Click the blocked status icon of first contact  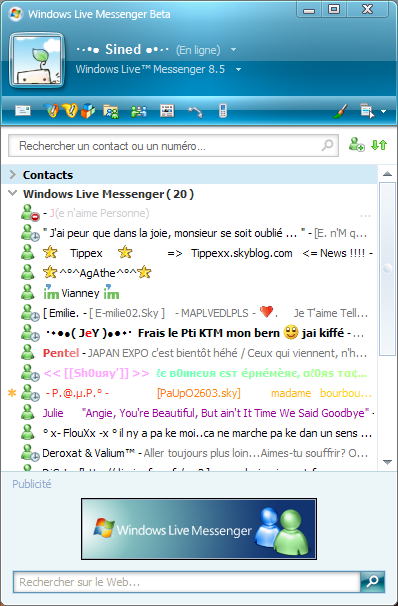tap(30, 213)
